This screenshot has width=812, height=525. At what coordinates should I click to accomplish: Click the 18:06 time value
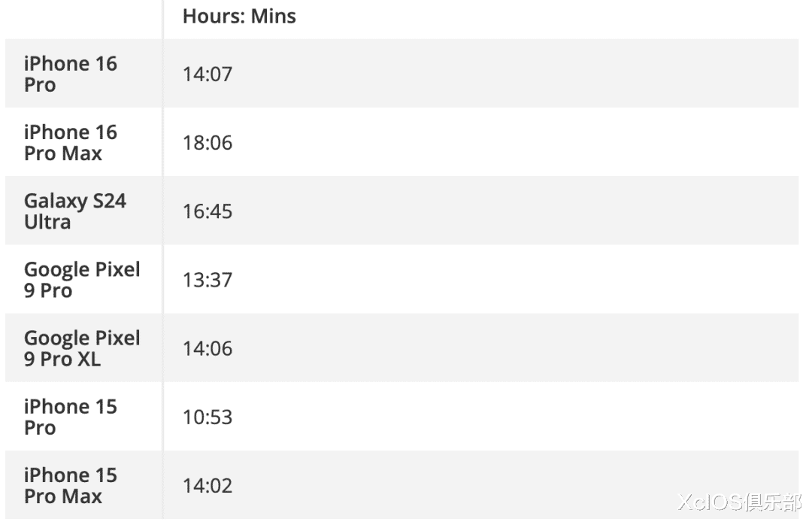pos(208,143)
